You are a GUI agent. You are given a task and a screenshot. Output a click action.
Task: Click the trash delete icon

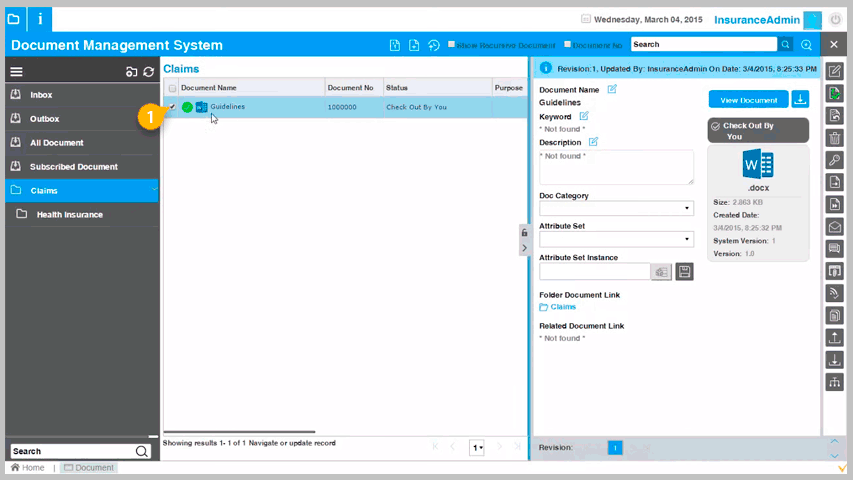click(x=835, y=138)
